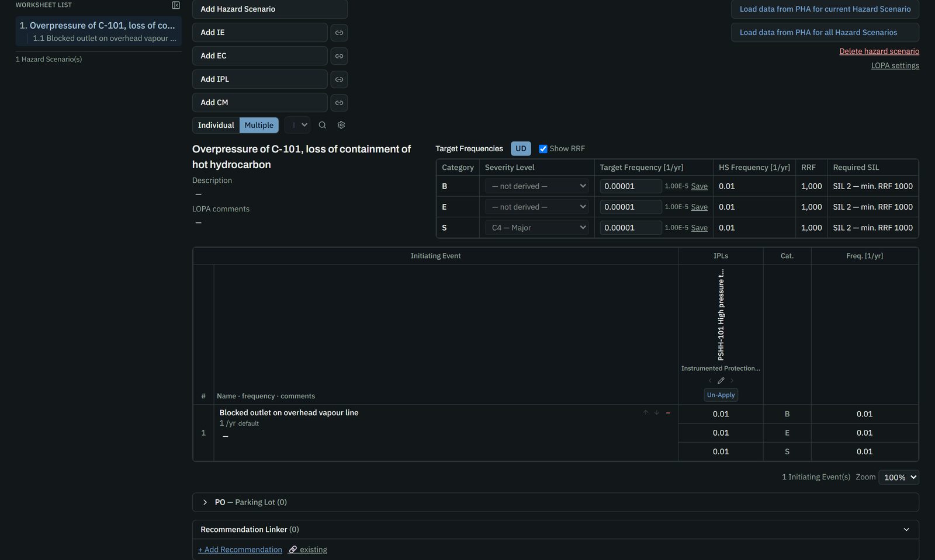Click the link icon beside Add EC

[x=339, y=56]
